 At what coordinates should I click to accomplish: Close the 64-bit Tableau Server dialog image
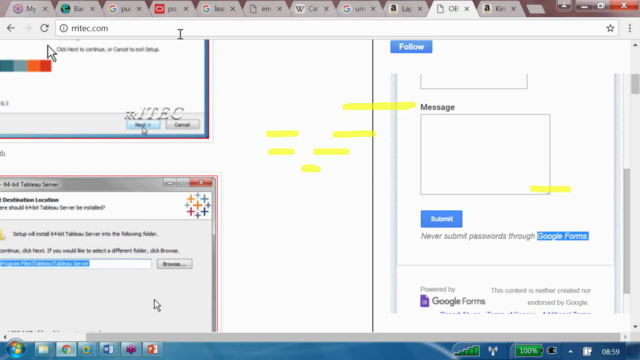pyautogui.click(x=201, y=182)
